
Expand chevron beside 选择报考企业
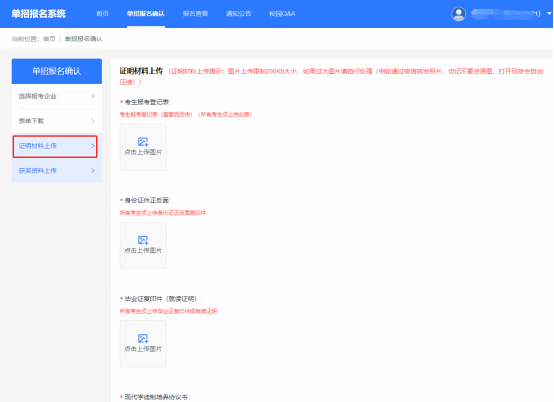click(x=93, y=96)
